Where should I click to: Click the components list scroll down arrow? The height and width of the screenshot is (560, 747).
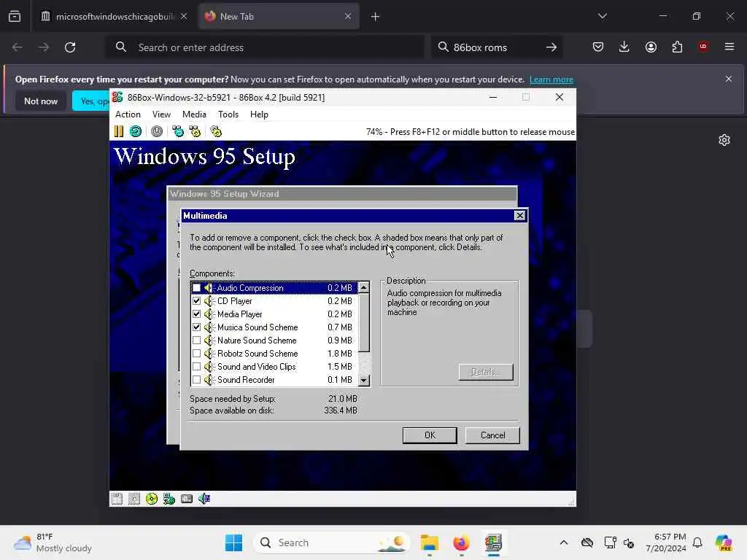(363, 380)
